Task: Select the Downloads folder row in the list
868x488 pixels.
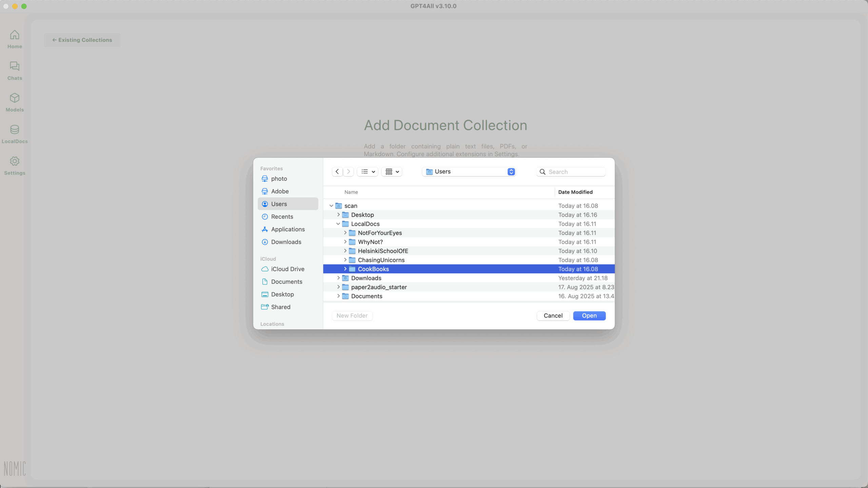Action: tap(469, 278)
